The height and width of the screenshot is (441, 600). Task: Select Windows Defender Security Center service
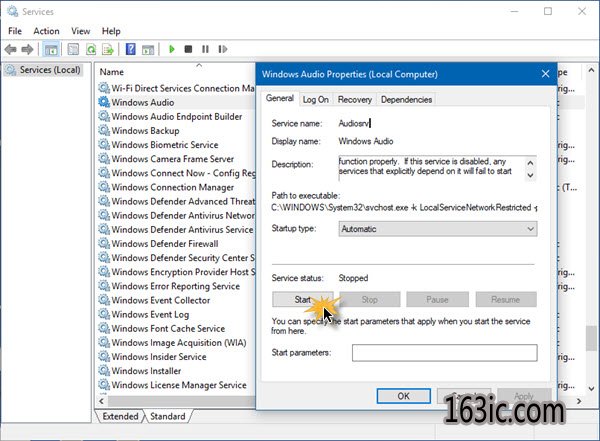tap(177, 258)
